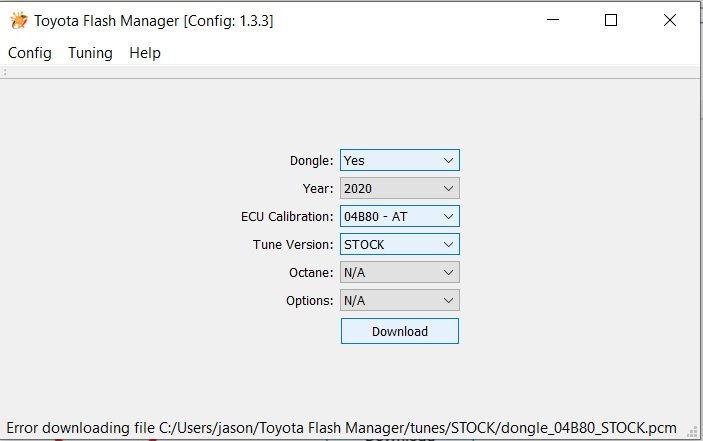Click the Toyota Flash Manager app icon
Image resolution: width=703 pixels, height=441 pixels.
tap(19, 21)
